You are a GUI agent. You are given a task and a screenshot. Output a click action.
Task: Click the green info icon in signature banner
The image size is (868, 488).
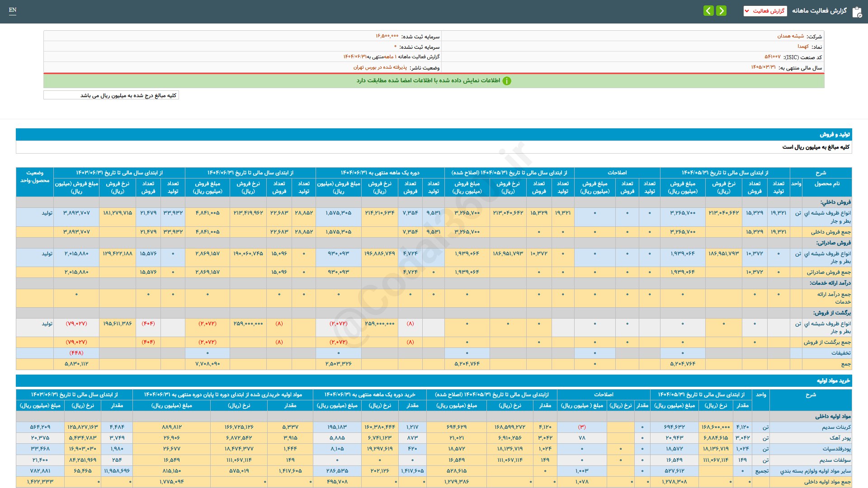(x=507, y=81)
